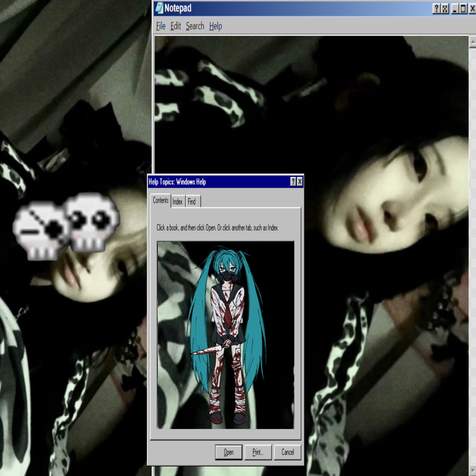Open the File menu
The height and width of the screenshot is (476, 476).
[161, 26]
